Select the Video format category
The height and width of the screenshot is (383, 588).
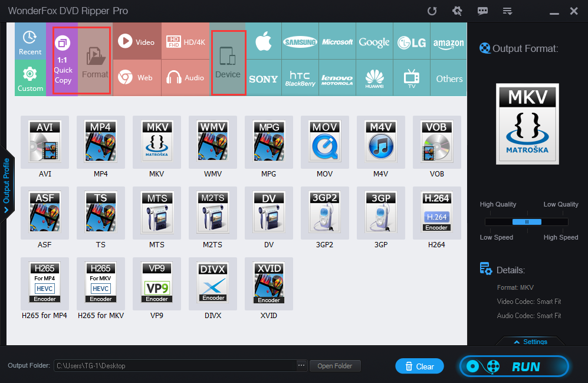click(x=137, y=41)
